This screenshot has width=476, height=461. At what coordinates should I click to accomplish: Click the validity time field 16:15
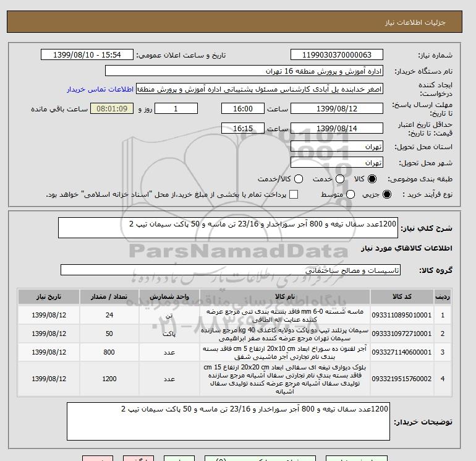(x=242, y=128)
